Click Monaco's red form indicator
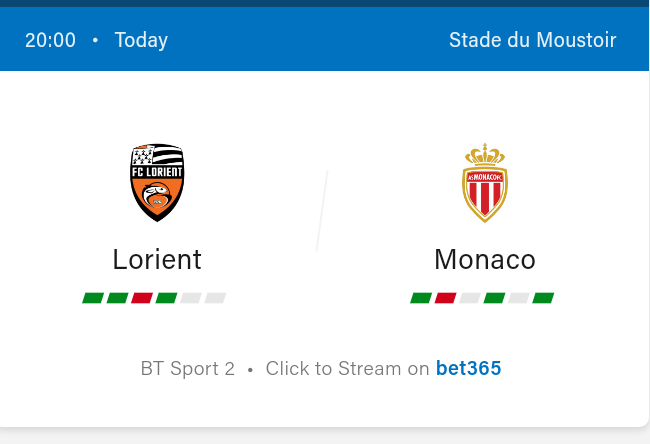650x444 pixels. pos(446,298)
